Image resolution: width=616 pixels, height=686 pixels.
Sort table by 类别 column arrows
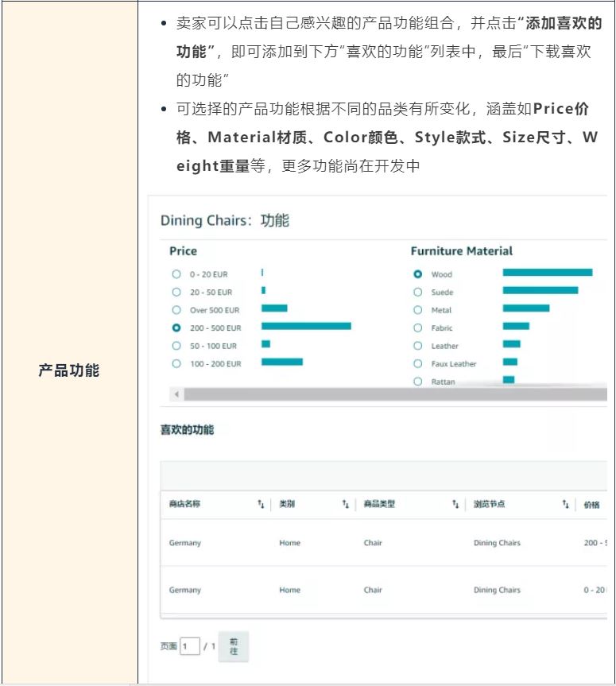point(345,504)
